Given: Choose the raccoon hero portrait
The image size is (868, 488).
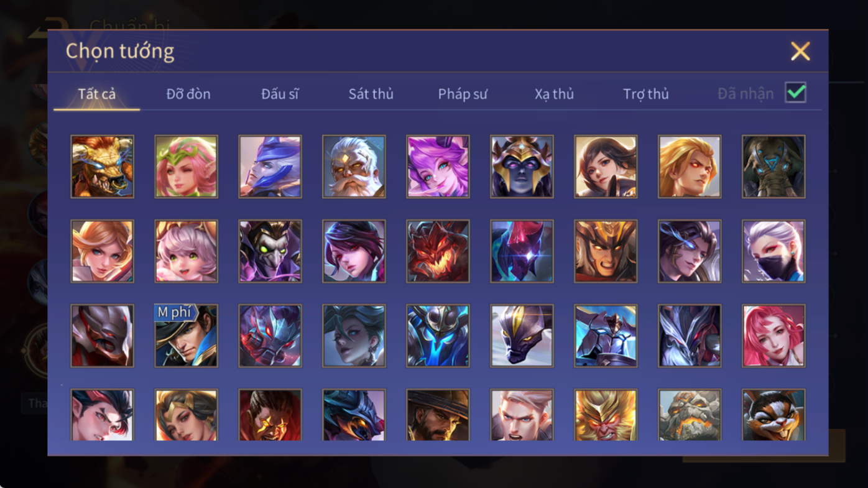Looking at the screenshot, I should point(773,415).
